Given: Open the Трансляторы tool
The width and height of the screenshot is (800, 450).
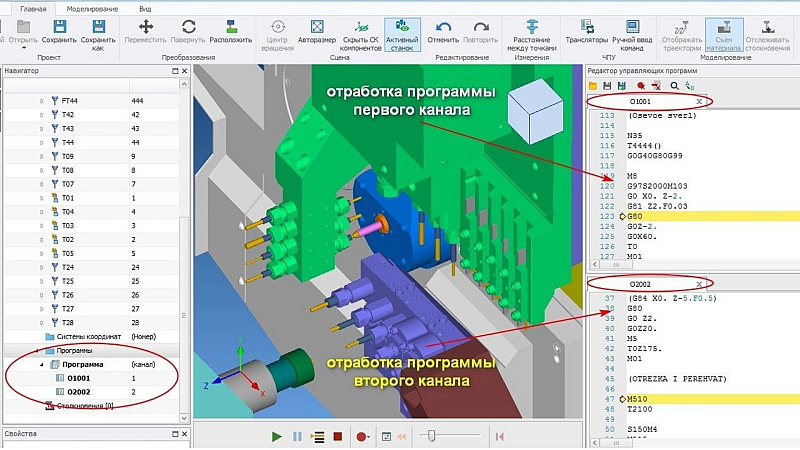Looking at the screenshot, I should [586, 32].
